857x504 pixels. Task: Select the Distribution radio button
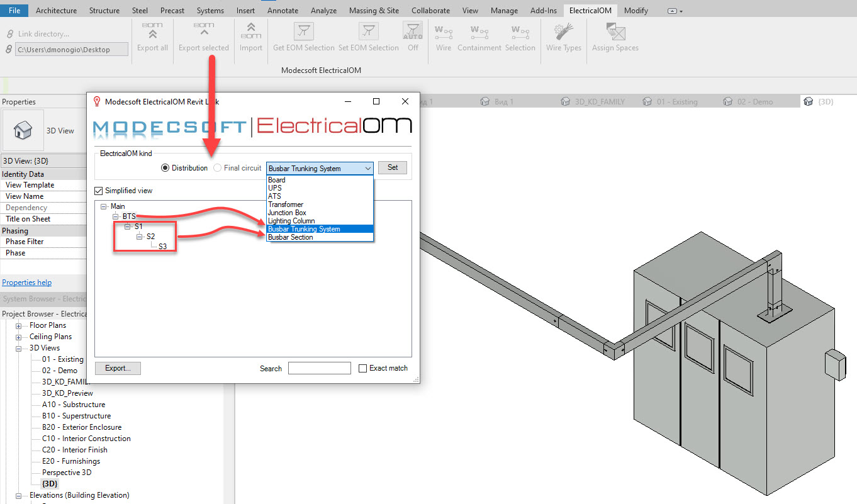click(165, 168)
